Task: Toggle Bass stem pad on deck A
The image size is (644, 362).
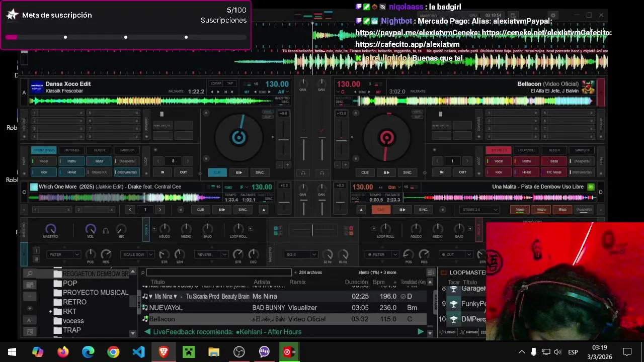Action: (100, 161)
